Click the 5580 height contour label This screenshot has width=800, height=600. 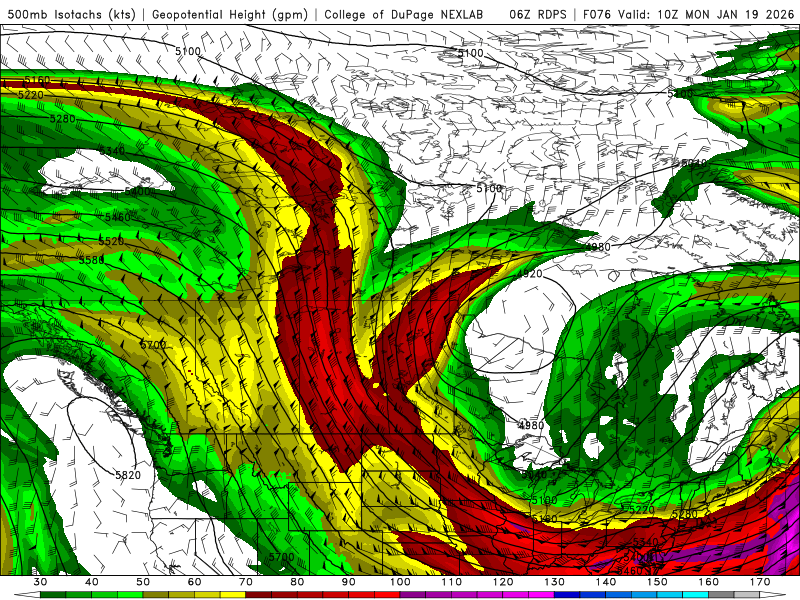[x=92, y=260]
